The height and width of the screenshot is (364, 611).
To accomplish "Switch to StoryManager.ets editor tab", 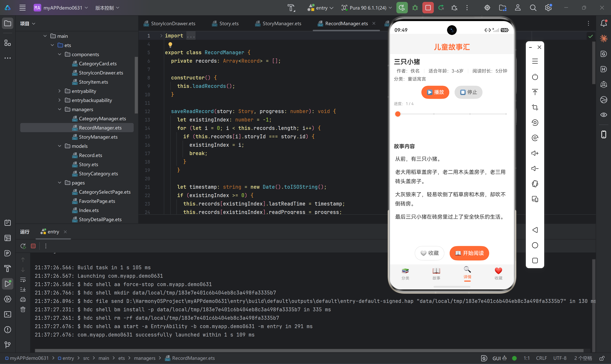I will [278, 23].
